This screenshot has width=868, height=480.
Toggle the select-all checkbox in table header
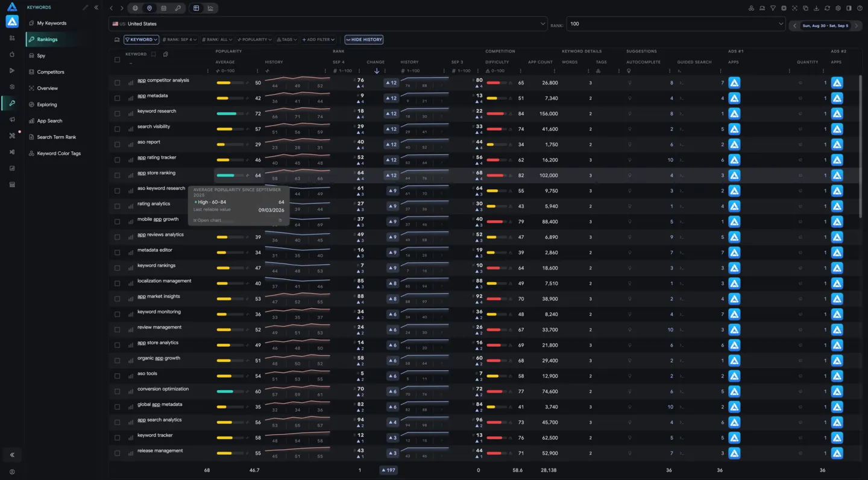pyautogui.click(x=117, y=60)
